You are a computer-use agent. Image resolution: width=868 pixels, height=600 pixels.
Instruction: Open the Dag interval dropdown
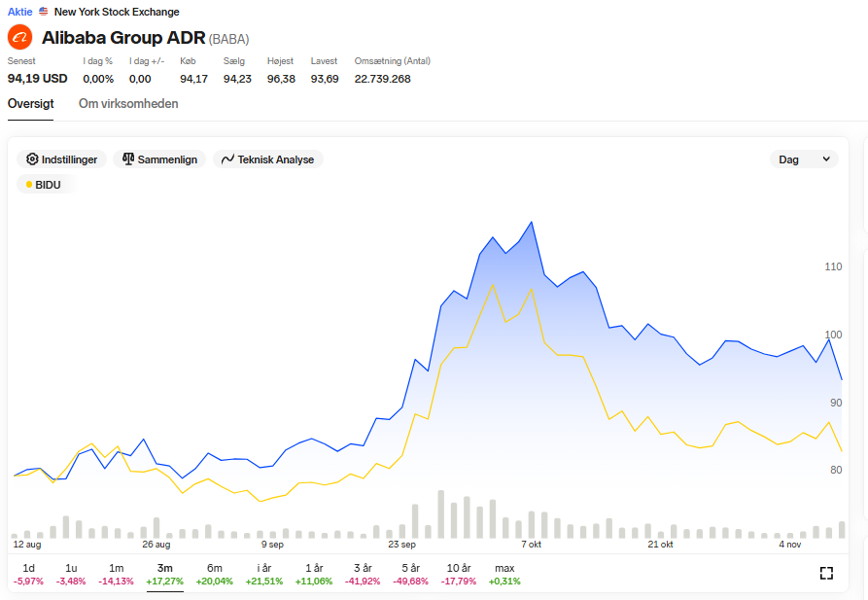pyautogui.click(x=804, y=159)
